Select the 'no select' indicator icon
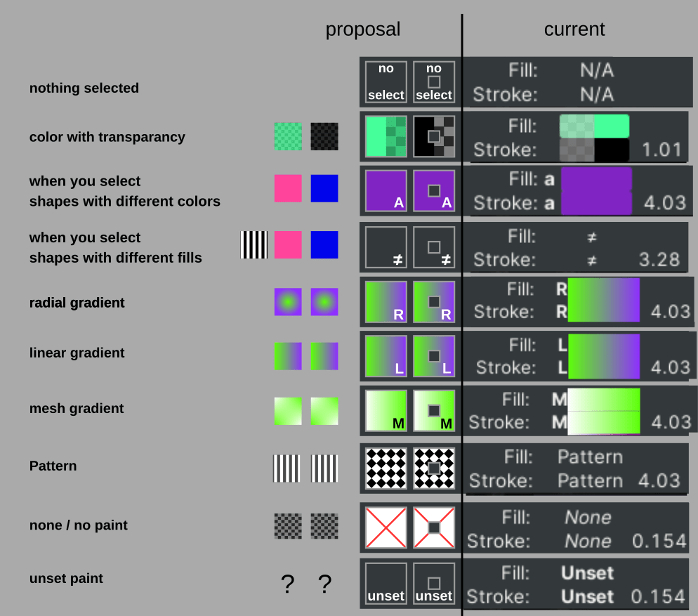The height and width of the screenshot is (616, 698). [x=386, y=82]
